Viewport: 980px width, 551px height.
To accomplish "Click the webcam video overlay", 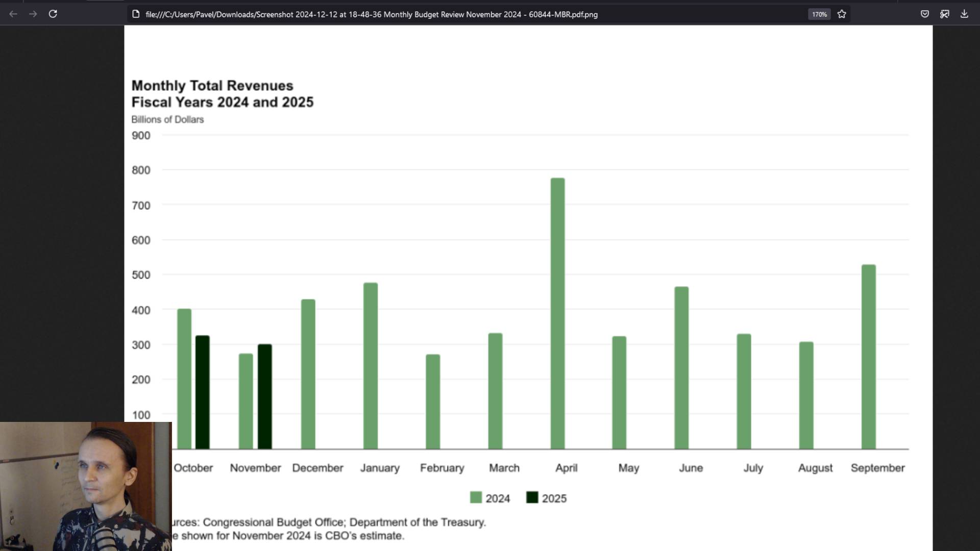I will [86, 486].
